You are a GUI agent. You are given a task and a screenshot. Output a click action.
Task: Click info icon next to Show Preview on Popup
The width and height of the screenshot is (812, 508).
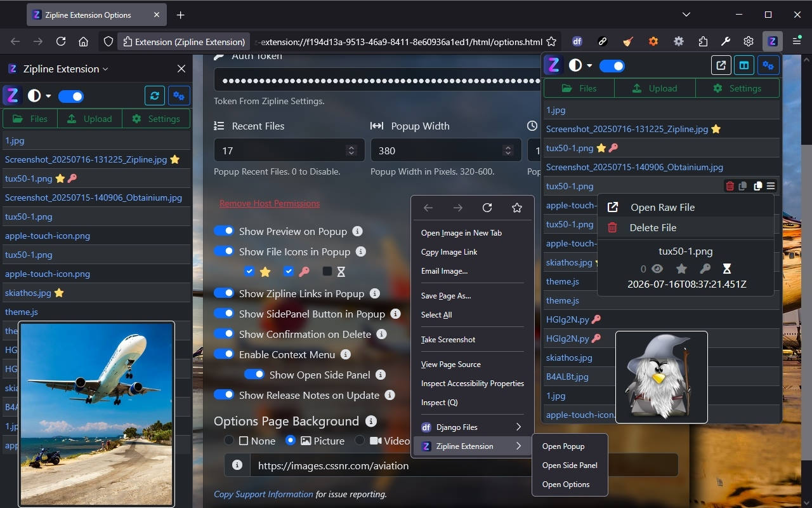(x=357, y=231)
